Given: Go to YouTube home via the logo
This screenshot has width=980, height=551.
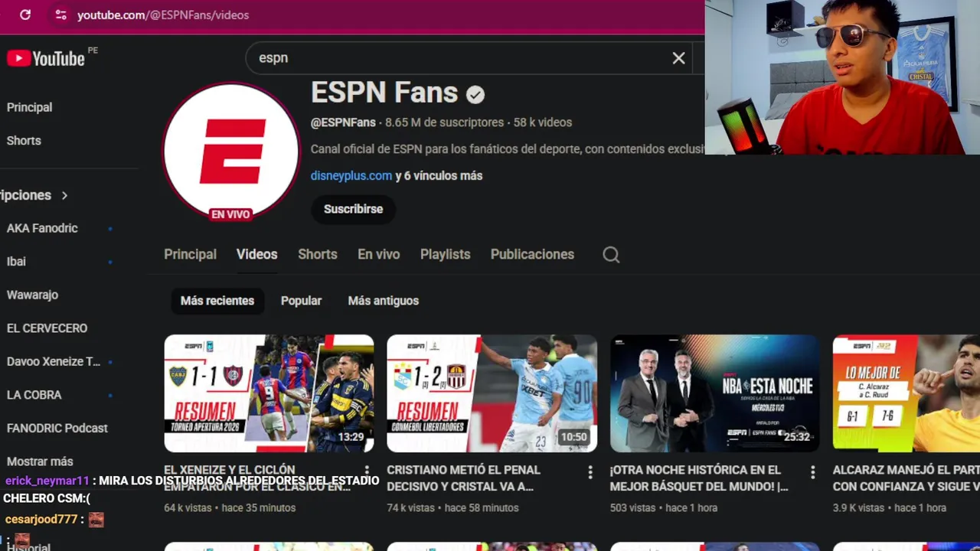Looking at the screenshot, I should (46, 58).
